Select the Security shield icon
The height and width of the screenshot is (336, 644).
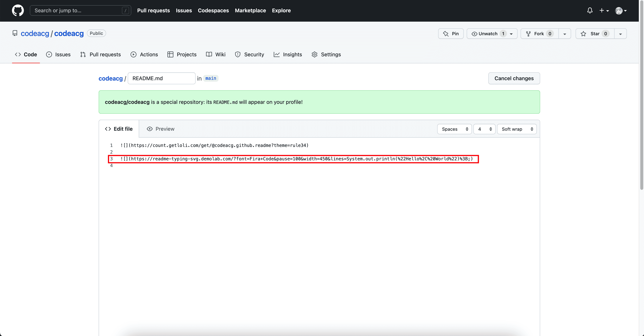coord(238,54)
